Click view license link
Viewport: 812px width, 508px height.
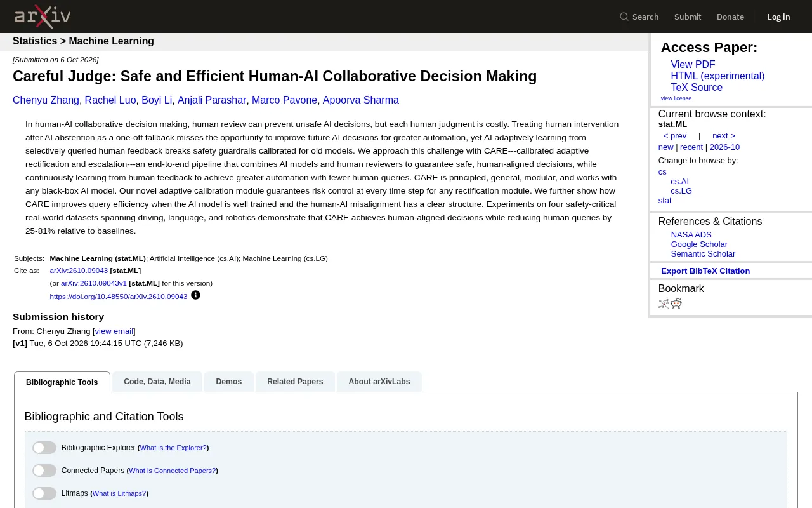point(676,98)
